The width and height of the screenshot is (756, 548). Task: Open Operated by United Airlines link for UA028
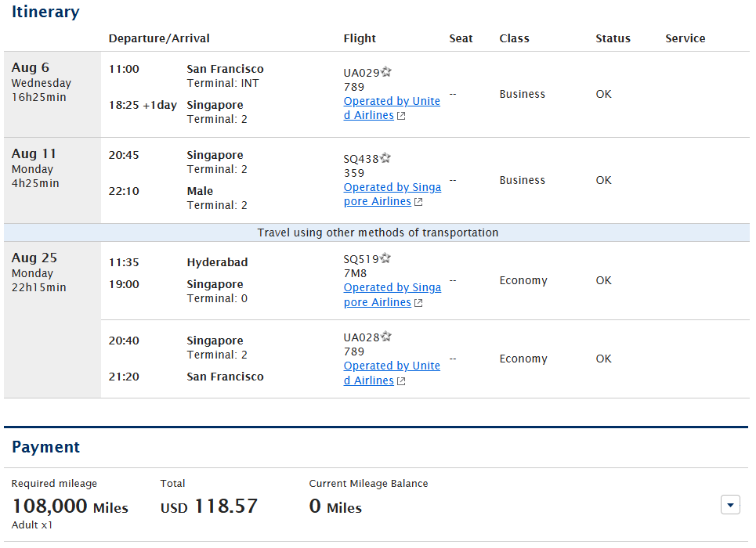coord(392,373)
